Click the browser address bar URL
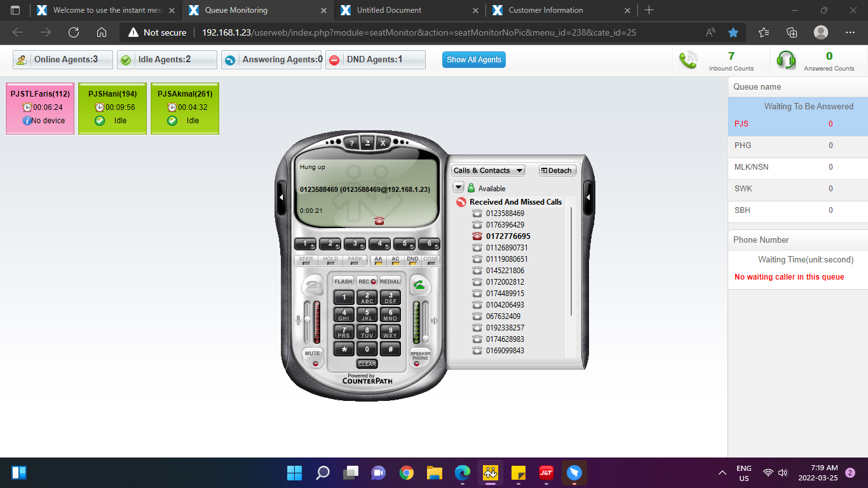Screen dimensions: 868x488 coord(419,32)
